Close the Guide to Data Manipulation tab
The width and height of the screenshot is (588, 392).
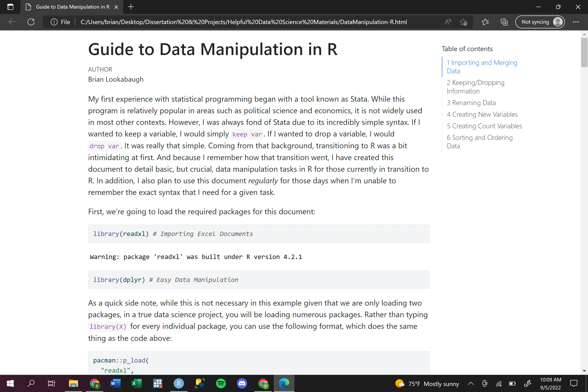[x=116, y=7]
